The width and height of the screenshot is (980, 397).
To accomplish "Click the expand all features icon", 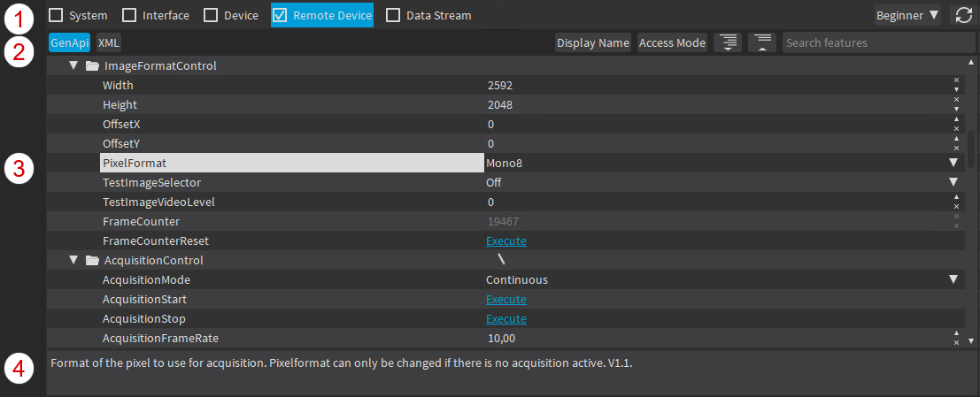I will pyautogui.click(x=727, y=42).
